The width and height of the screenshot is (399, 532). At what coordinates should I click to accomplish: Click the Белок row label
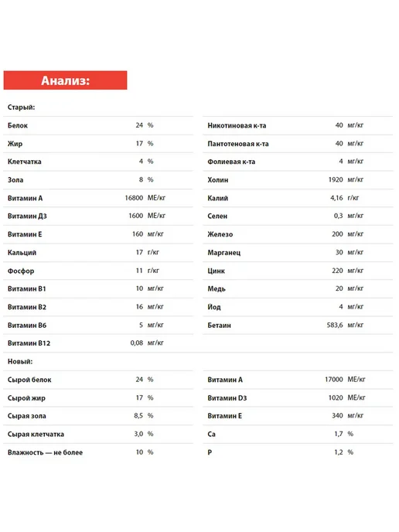tap(18, 125)
